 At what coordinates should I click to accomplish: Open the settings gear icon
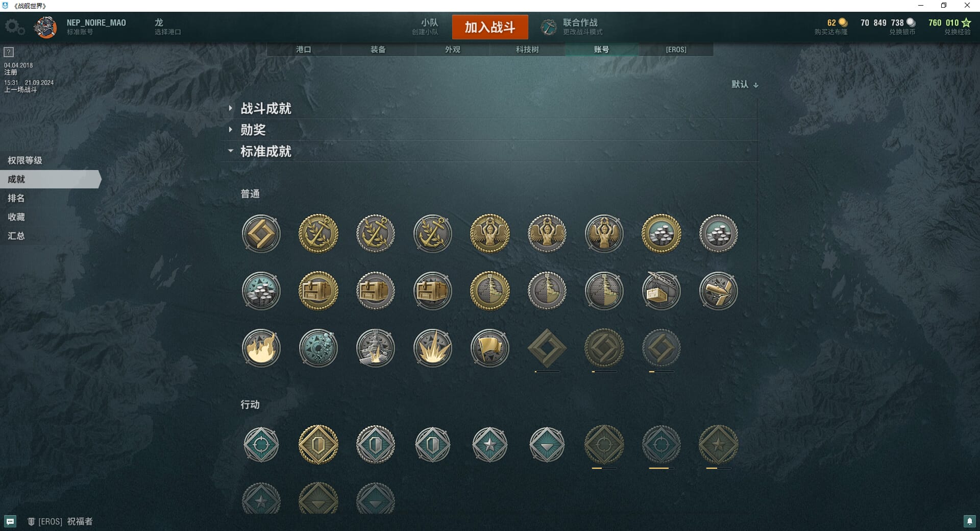pyautogui.click(x=14, y=27)
